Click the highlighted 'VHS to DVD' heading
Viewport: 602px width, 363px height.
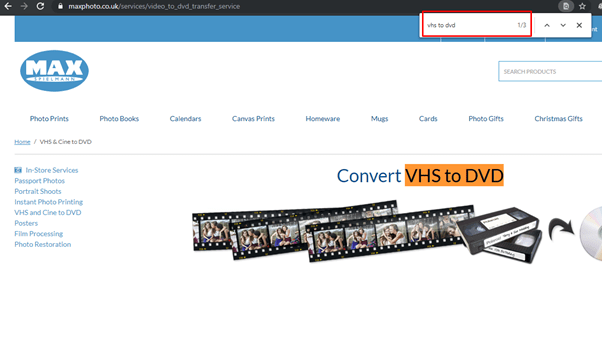(454, 176)
